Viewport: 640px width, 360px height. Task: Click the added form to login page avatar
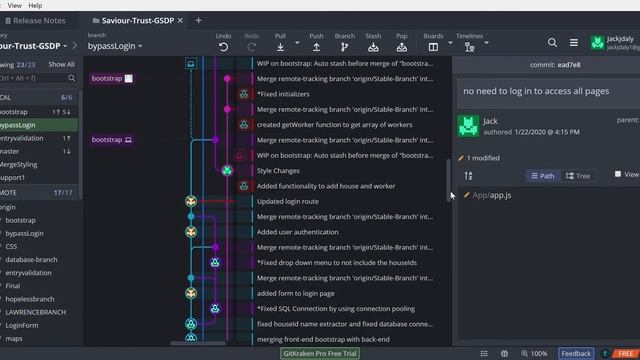191,293
